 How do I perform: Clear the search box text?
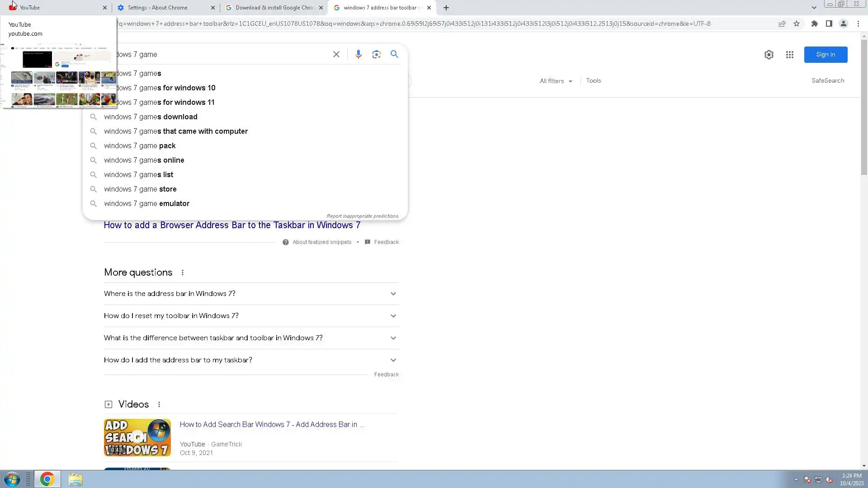[x=336, y=54]
